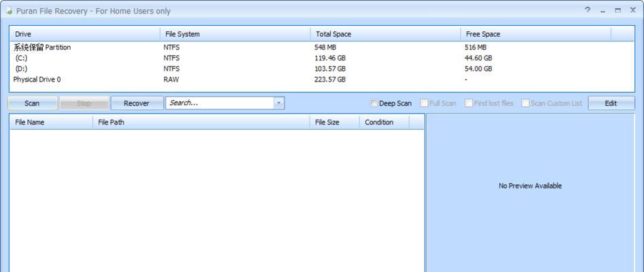This screenshot has height=272, width=644.
Task: Sort results by File Path column
Action: pos(201,122)
